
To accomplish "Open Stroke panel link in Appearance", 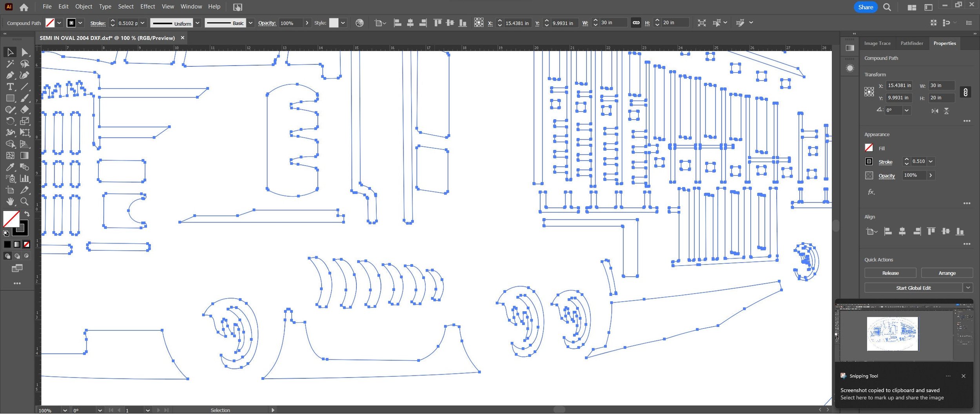I will coord(885,162).
